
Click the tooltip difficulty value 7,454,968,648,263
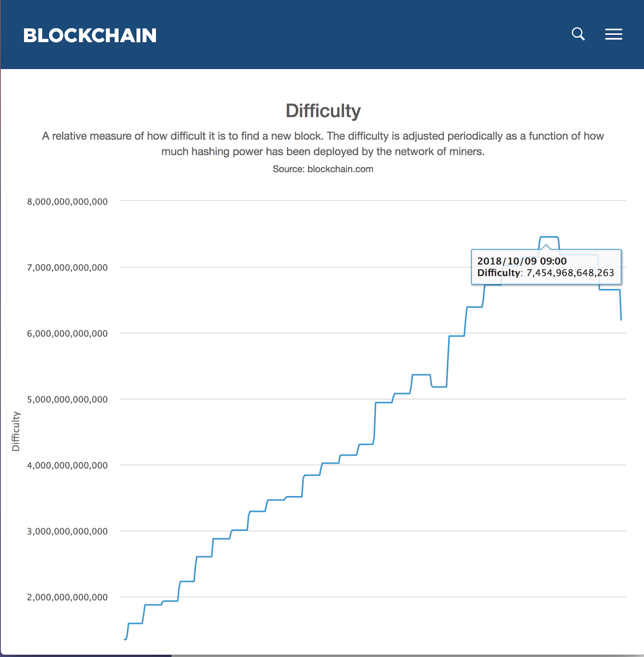(x=570, y=273)
